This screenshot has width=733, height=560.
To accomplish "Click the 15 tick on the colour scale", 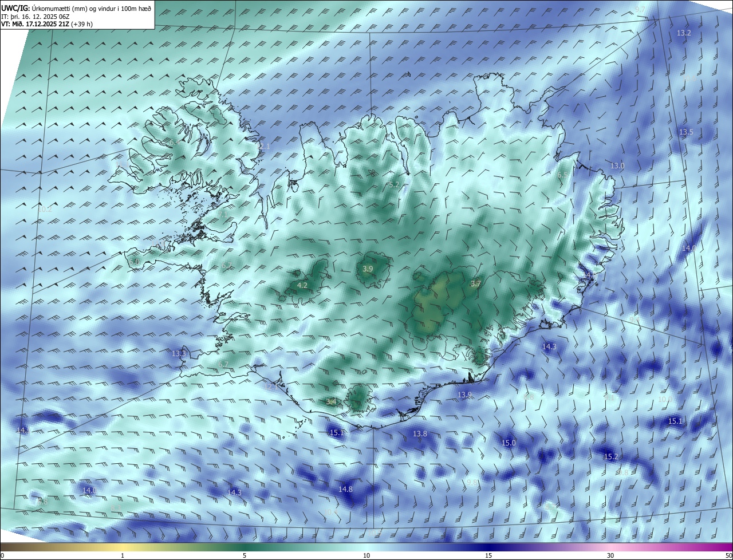I will click(x=488, y=555).
